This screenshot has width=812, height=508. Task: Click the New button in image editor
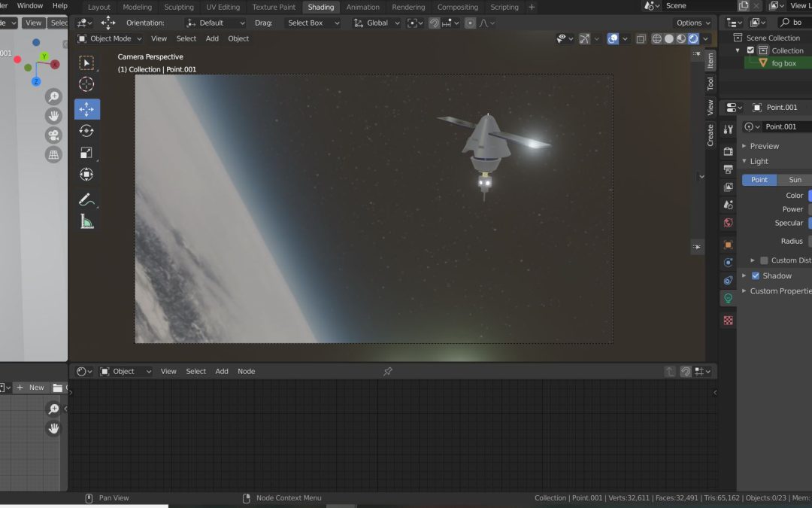31,388
